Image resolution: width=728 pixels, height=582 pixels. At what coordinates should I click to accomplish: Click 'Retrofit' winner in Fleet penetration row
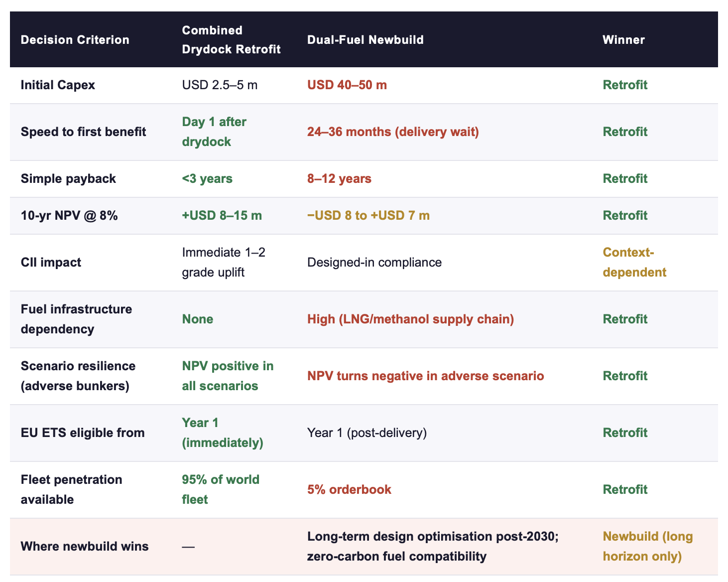[x=625, y=489]
